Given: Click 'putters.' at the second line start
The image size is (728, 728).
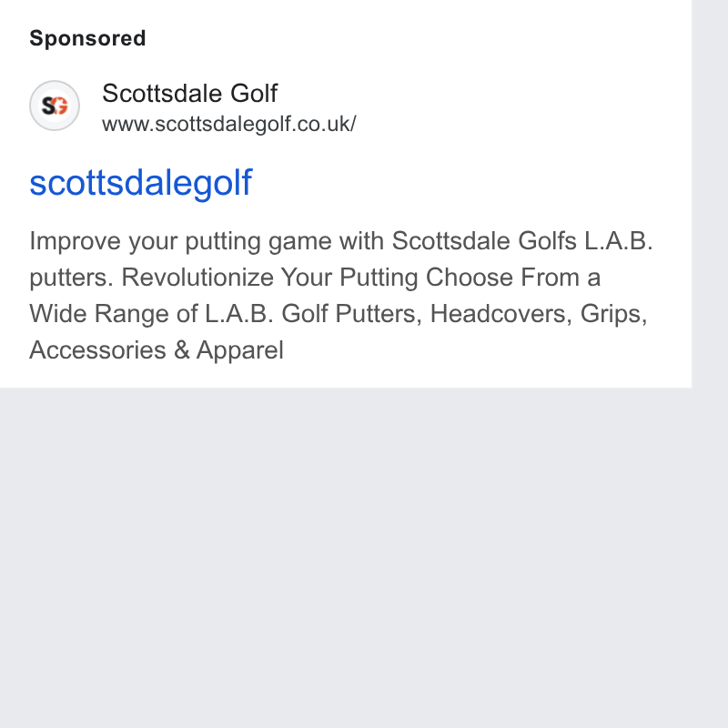Looking at the screenshot, I should 71,278.
